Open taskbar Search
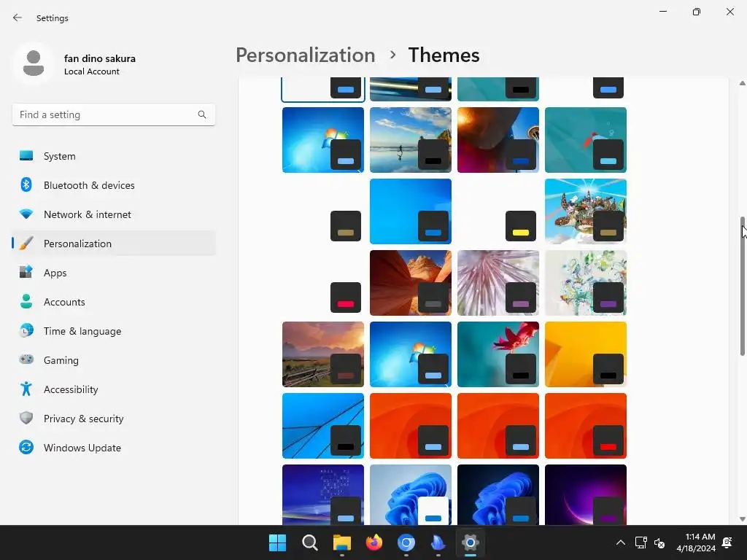This screenshot has height=560, width=747. (309, 542)
